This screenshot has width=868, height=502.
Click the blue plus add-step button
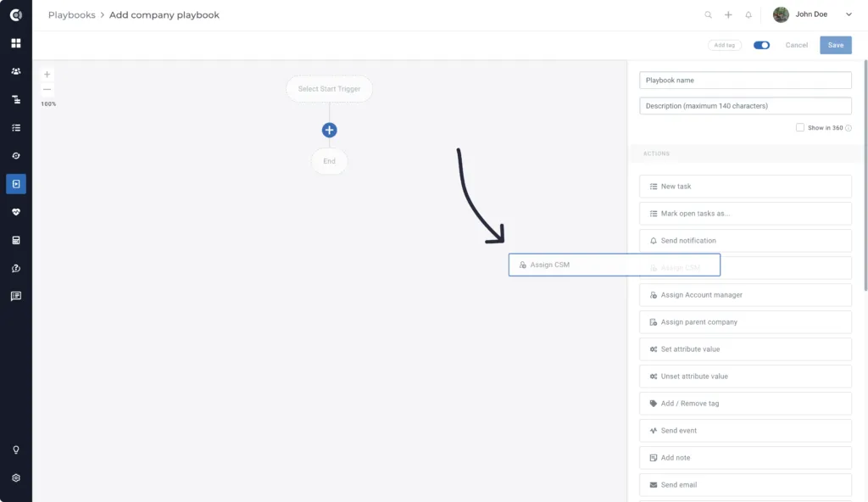click(330, 130)
